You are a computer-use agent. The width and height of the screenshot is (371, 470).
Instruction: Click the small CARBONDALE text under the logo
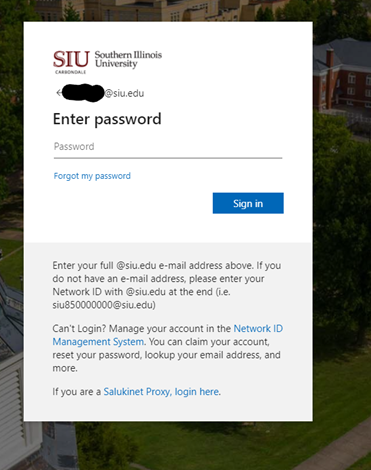(70, 72)
